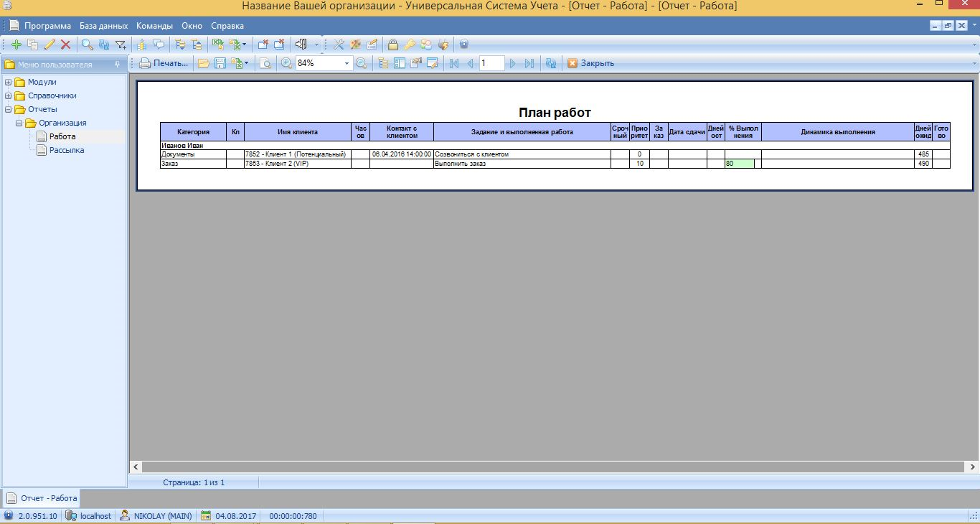Click the wrench and screwdriver settings icon

click(x=339, y=45)
